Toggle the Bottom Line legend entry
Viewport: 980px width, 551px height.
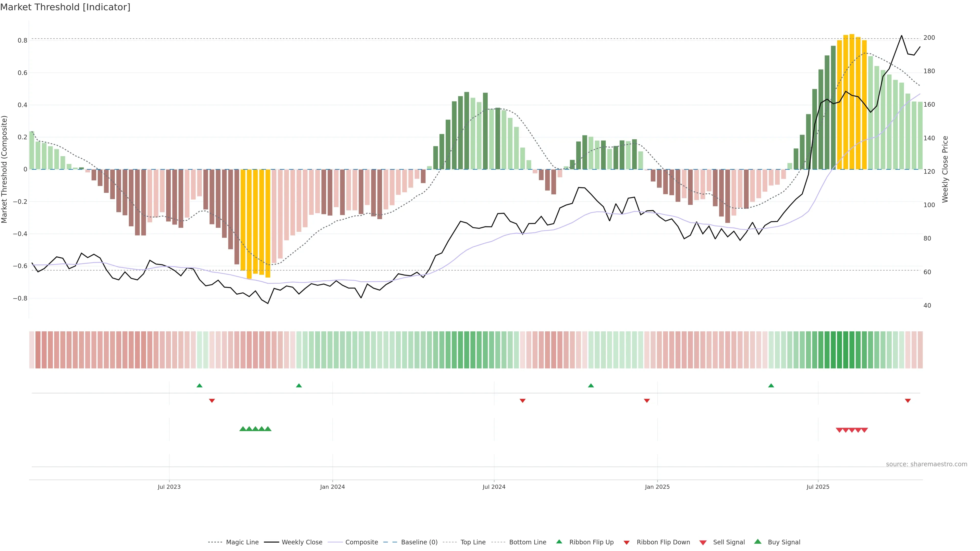527,542
